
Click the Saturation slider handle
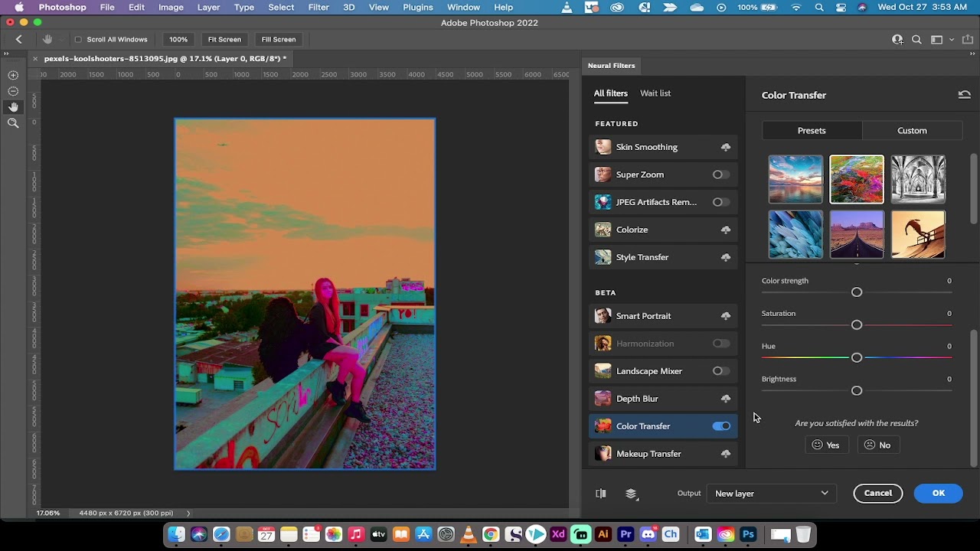pyautogui.click(x=857, y=325)
